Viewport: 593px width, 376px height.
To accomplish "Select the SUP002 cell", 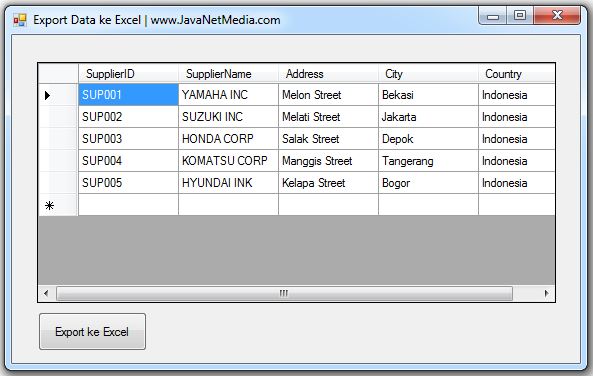I will (x=128, y=117).
